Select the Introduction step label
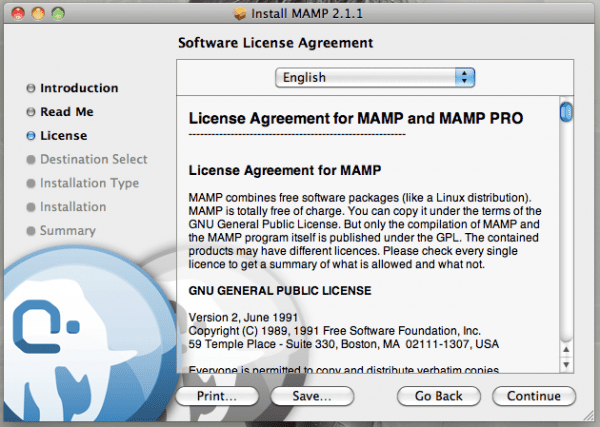 (x=79, y=88)
